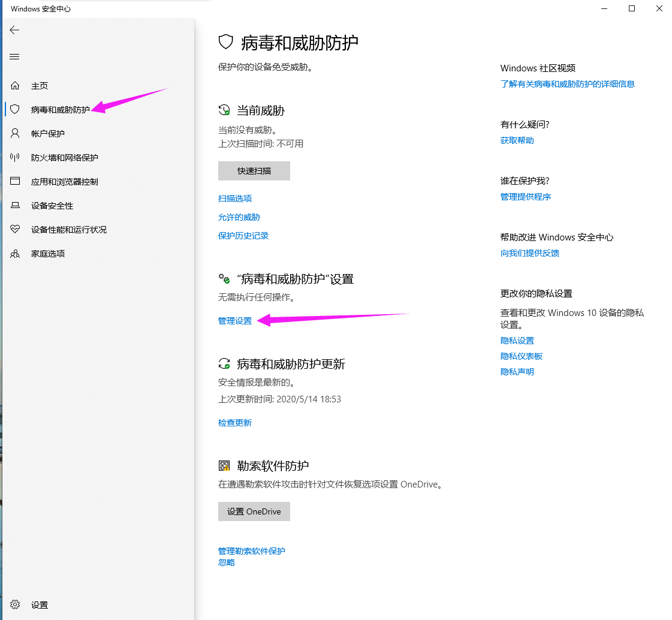The height and width of the screenshot is (620, 672).
Task: Open 了解有关病毒和威胁防护的详细信息 link
Action: 568,84
